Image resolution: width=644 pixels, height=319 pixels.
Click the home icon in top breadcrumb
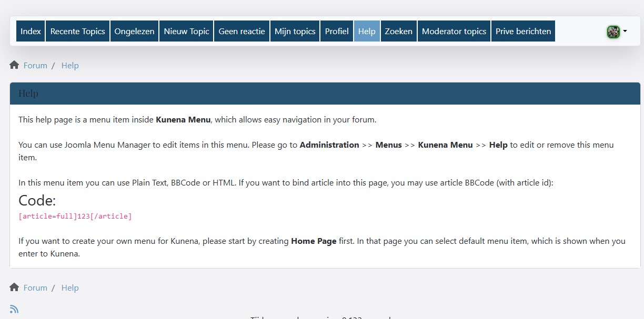(x=14, y=65)
